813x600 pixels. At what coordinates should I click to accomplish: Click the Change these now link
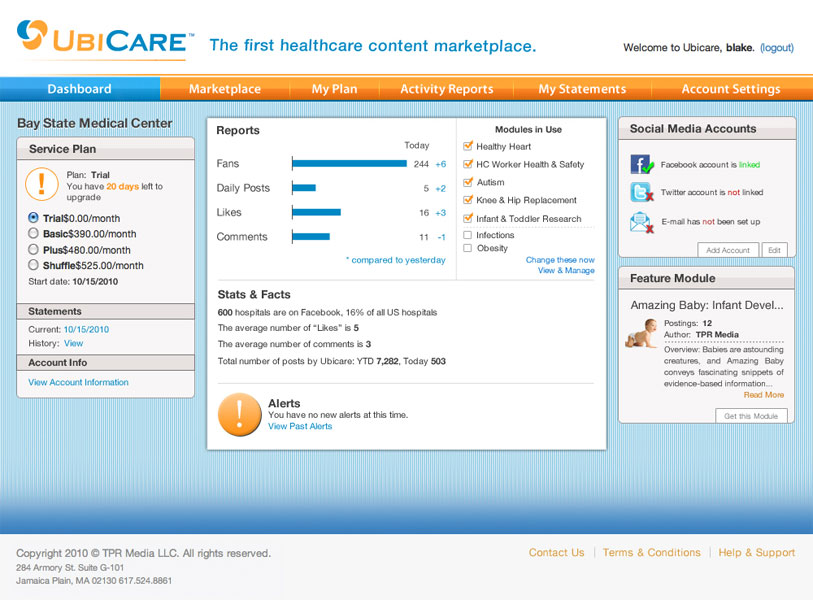coord(560,260)
